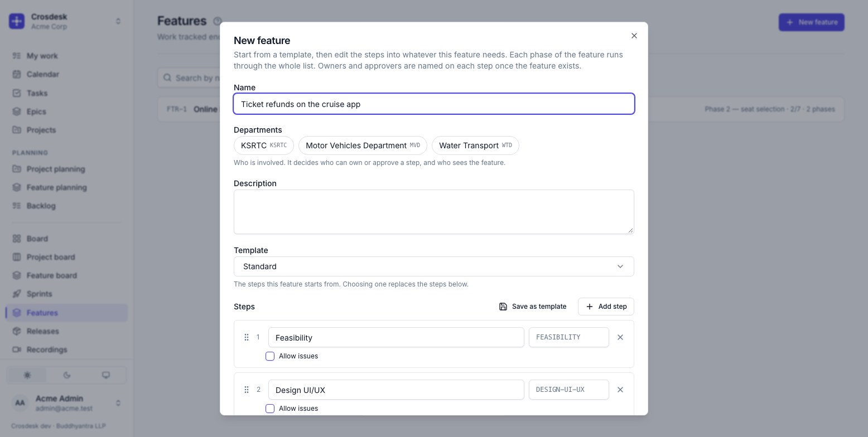Click the Search features field
The image size is (868, 437).
[x=190, y=78]
